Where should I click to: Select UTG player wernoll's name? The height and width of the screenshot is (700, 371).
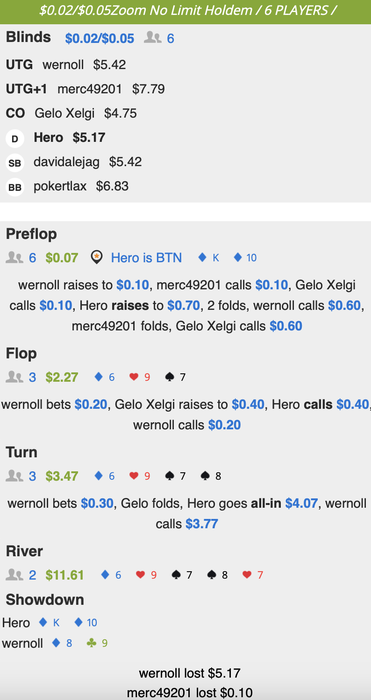pos(63,65)
